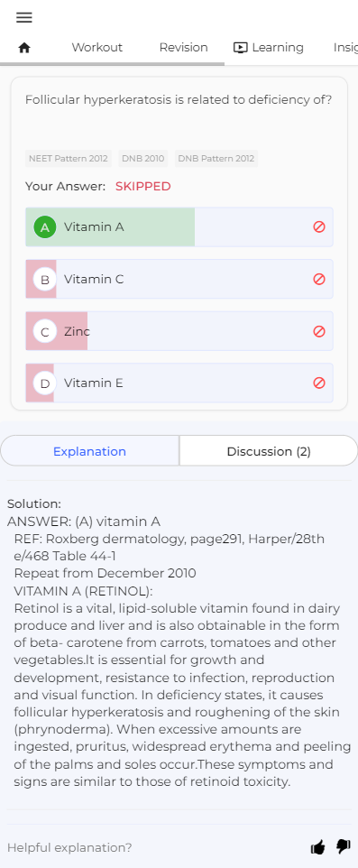
Task: Go to the home icon tab
Action: (x=23, y=48)
